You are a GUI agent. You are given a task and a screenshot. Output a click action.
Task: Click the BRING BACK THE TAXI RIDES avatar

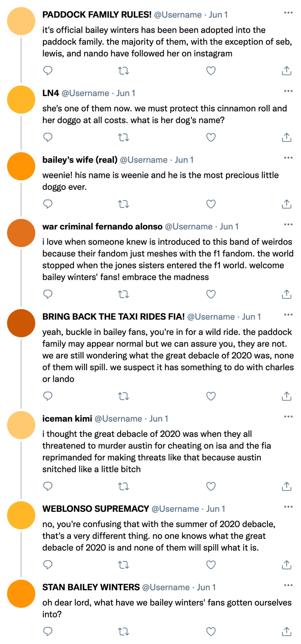(x=21, y=323)
